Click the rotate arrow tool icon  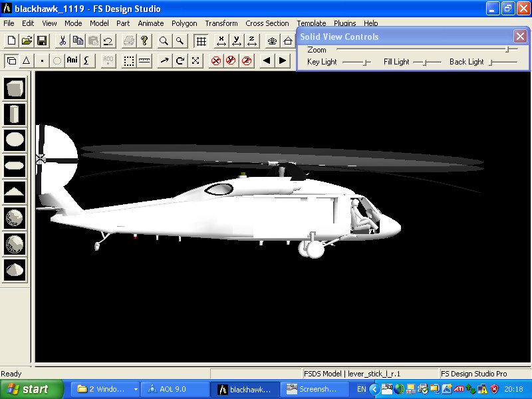click(180, 61)
